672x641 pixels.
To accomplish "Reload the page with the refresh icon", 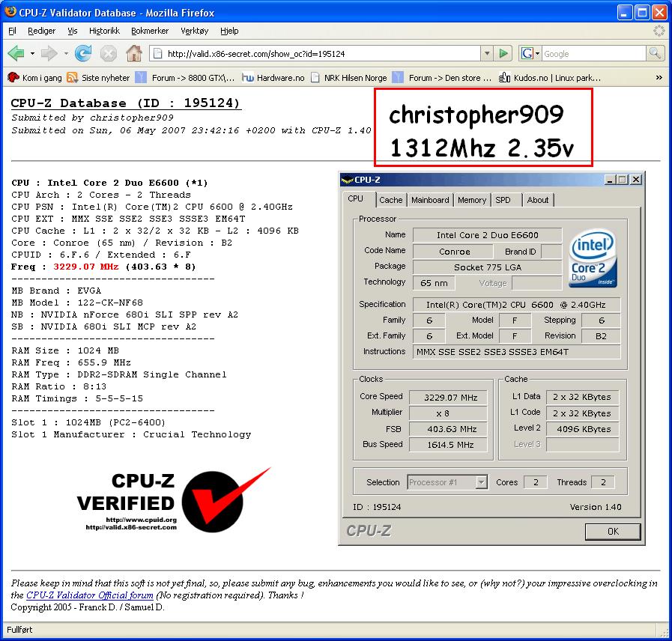I will pos(83,54).
